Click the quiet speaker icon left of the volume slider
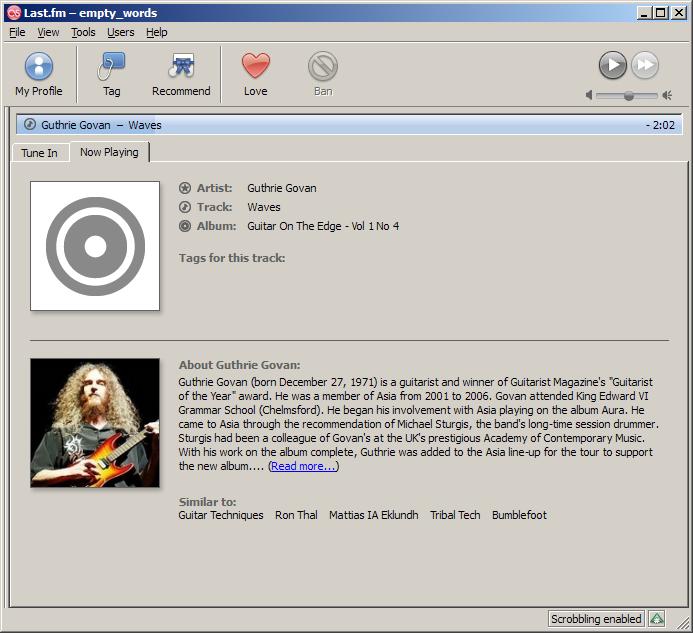Image resolution: width=693 pixels, height=633 pixels. click(x=589, y=95)
